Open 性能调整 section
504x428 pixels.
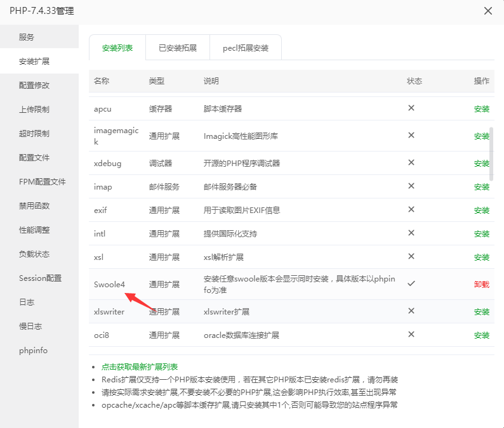34,230
